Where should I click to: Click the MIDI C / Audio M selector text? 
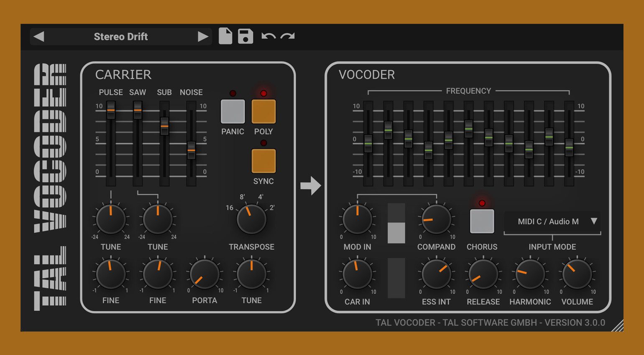[548, 222]
